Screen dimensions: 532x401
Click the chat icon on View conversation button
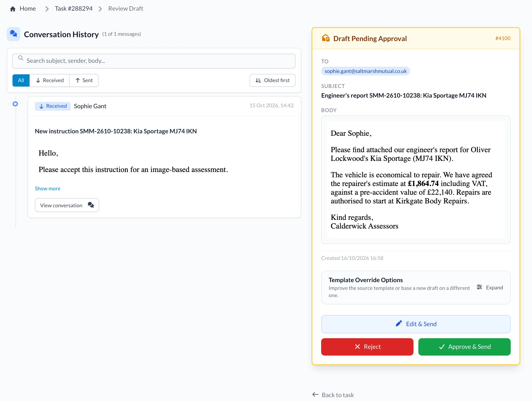coord(91,205)
